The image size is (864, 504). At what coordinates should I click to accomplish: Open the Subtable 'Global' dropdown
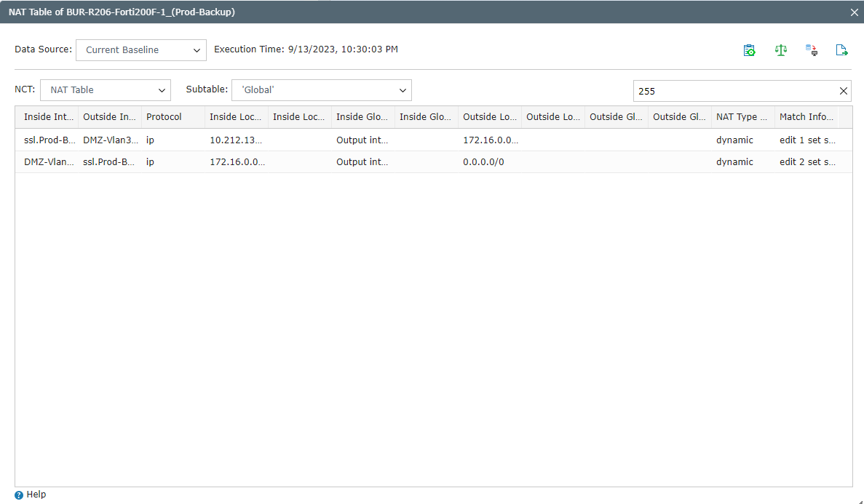321,90
